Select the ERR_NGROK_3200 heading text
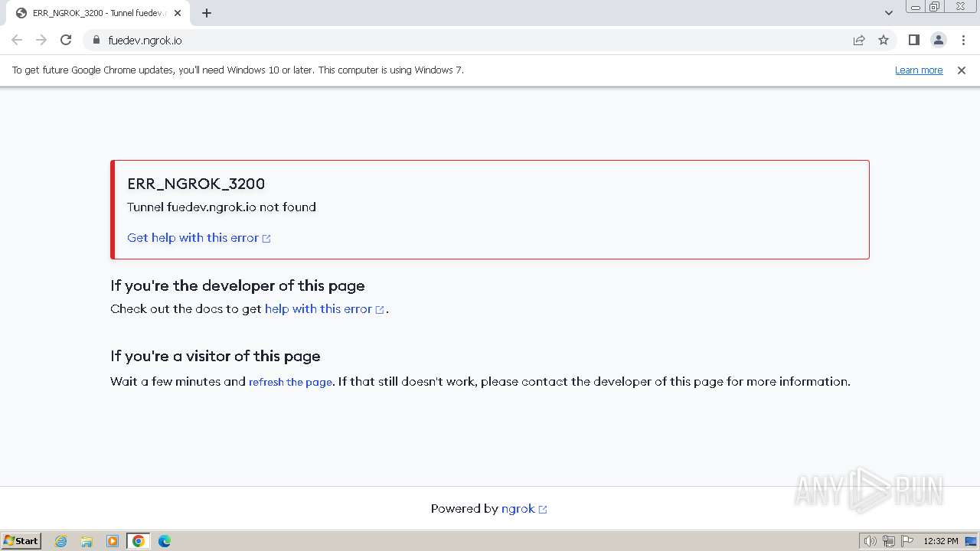The height and width of the screenshot is (551, 980). coord(196,184)
